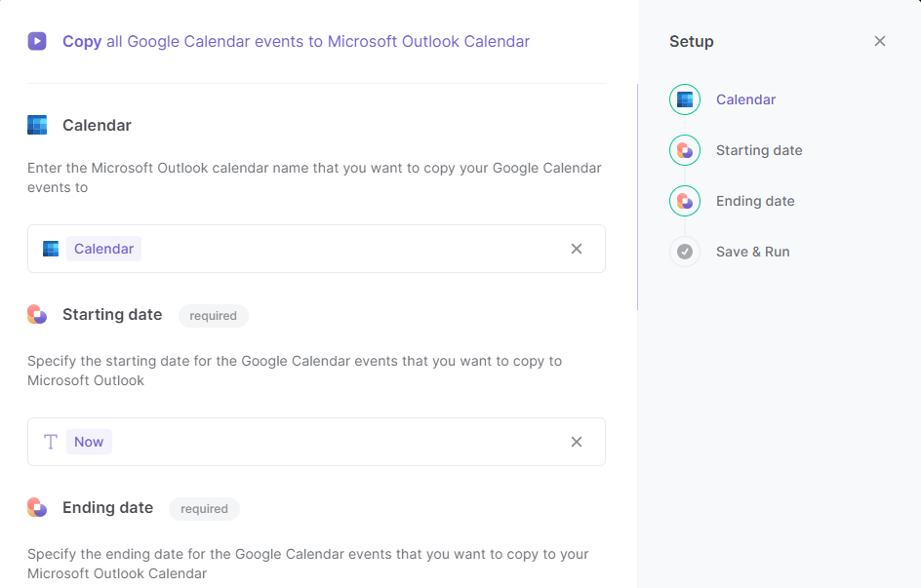Go to Starting date step in sidebar

[759, 150]
